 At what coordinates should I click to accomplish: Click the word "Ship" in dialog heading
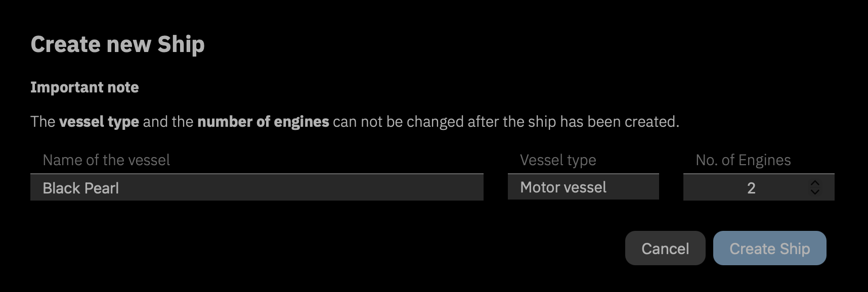click(181, 44)
